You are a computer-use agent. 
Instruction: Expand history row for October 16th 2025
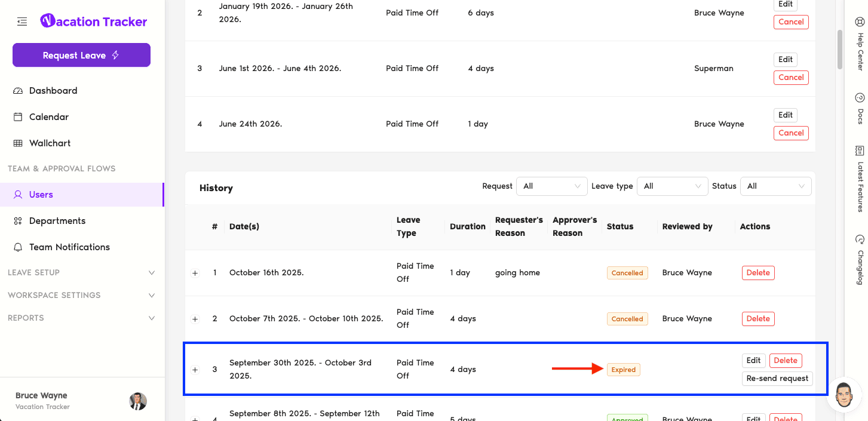(195, 273)
